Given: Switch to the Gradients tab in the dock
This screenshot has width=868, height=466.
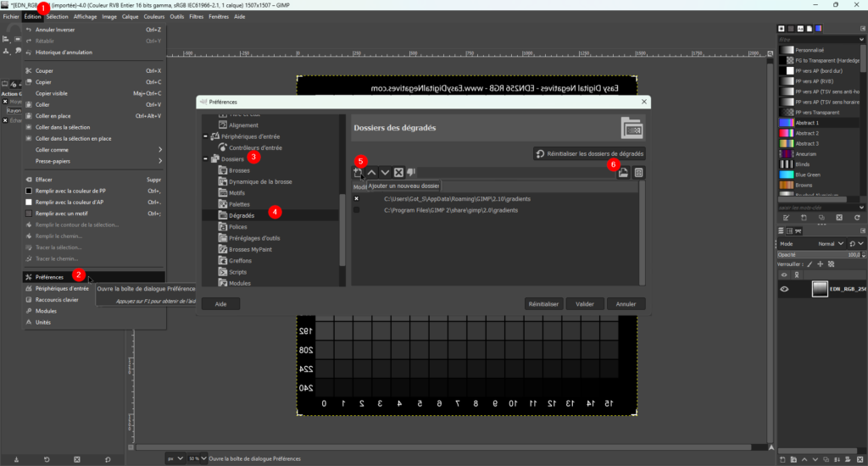Looking at the screenshot, I should click(x=819, y=29).
